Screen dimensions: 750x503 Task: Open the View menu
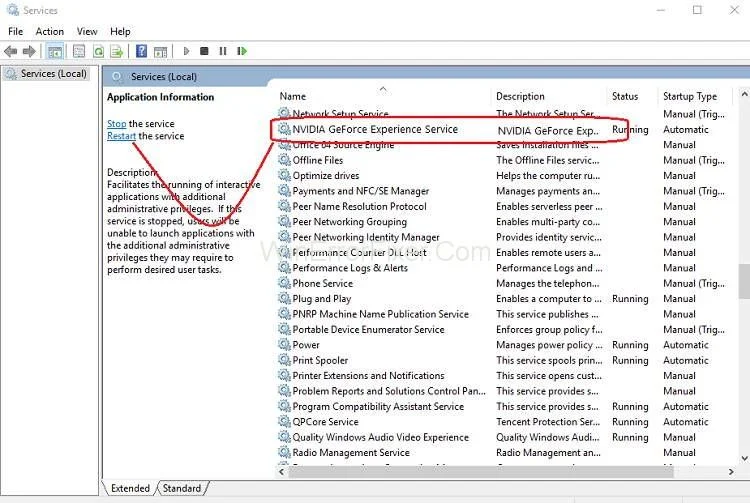87,31
